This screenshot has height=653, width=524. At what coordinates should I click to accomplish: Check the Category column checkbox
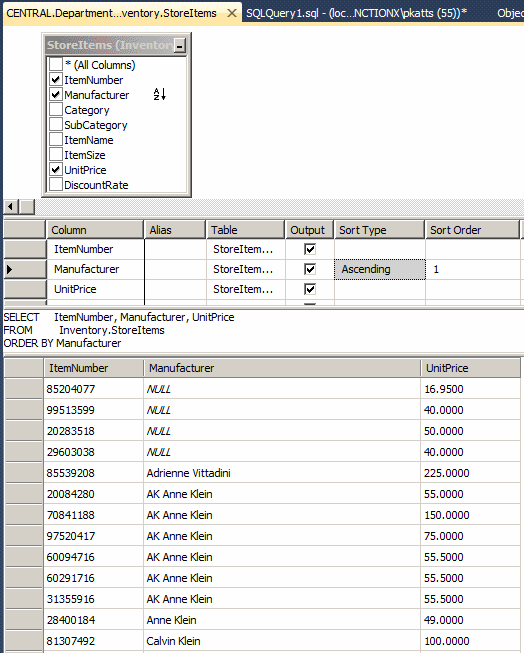click(x=56, y=110)
